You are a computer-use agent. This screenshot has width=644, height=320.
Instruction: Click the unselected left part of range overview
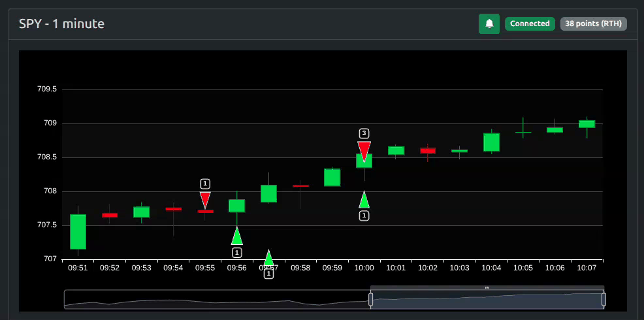217,300
